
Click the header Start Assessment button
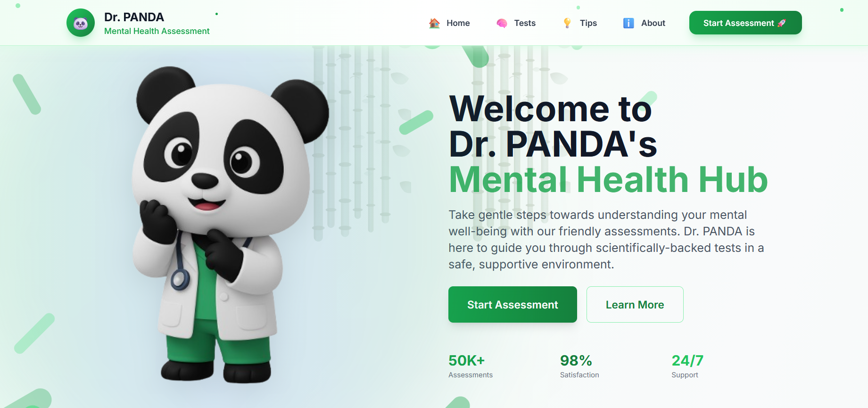click(745, 23)
